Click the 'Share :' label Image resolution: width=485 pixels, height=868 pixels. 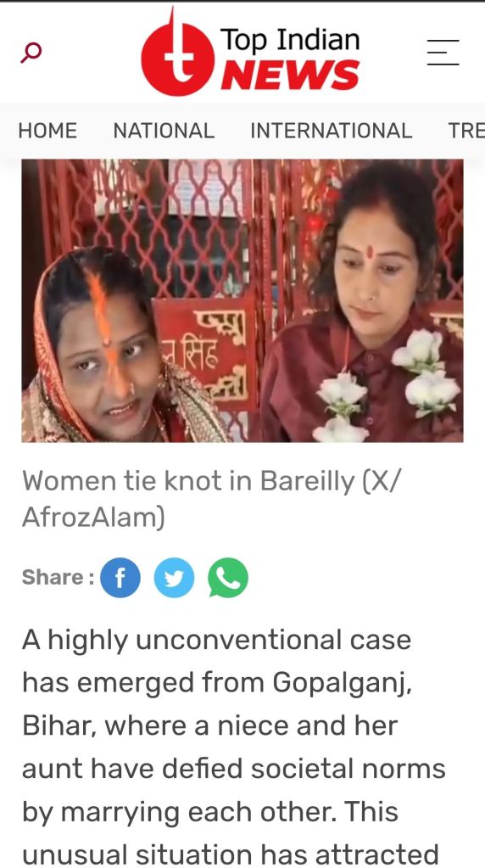point(58,577)
